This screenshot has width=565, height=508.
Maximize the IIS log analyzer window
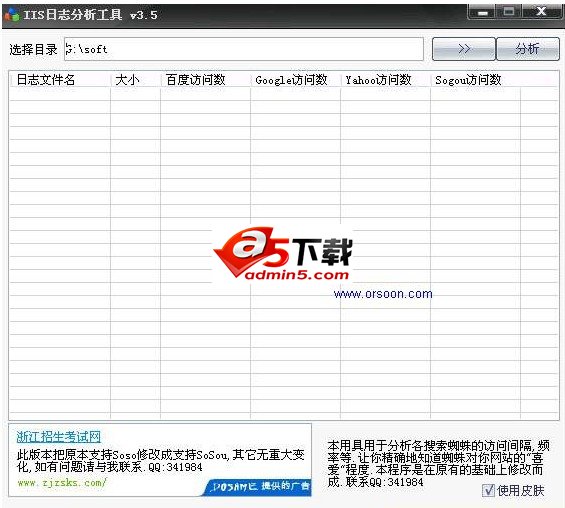509,12
